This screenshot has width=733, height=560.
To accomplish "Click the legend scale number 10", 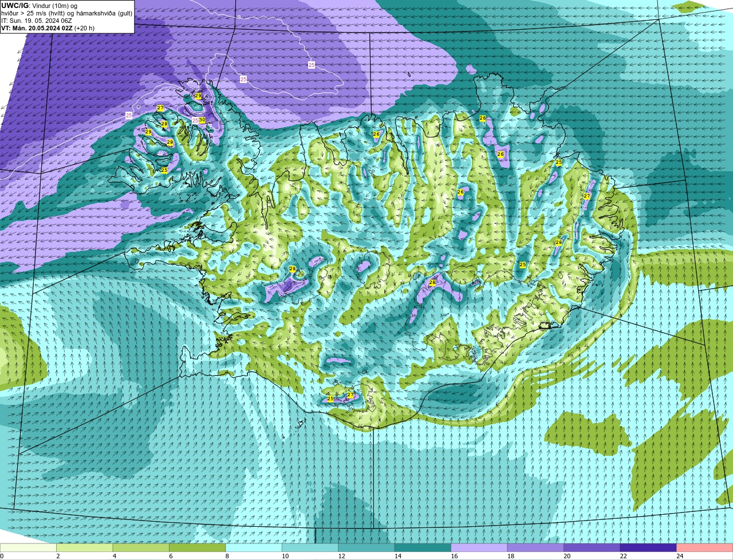I will [285, 556].
